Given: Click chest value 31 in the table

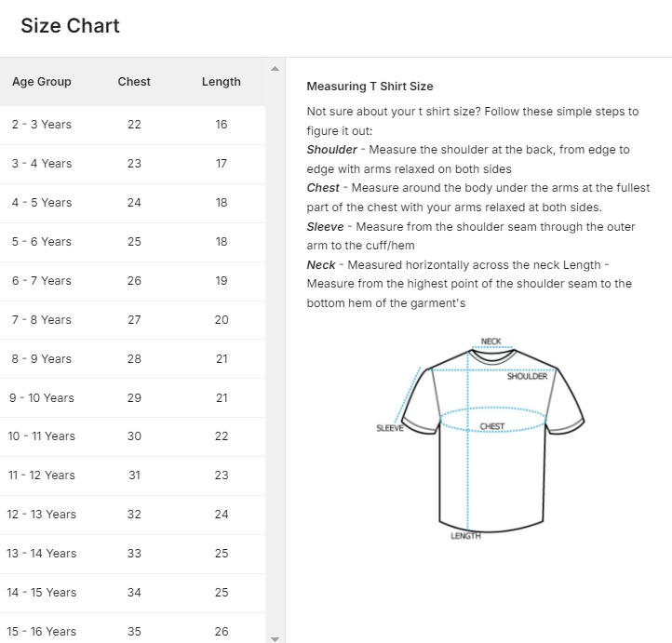Looking at the screenshot, I should click(134, 476).
